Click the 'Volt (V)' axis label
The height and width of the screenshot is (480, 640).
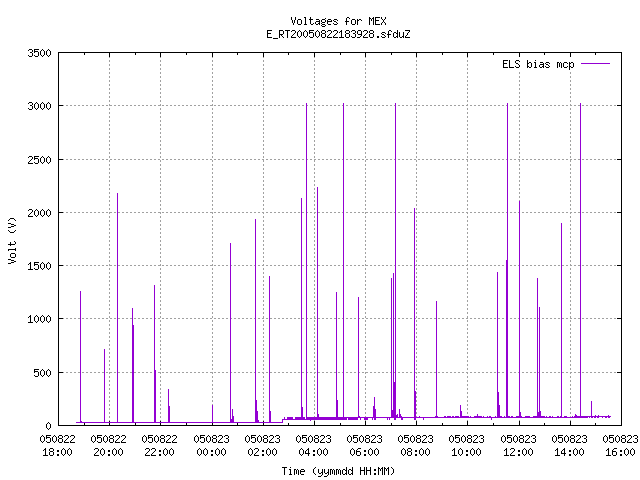tap(12, 241)
